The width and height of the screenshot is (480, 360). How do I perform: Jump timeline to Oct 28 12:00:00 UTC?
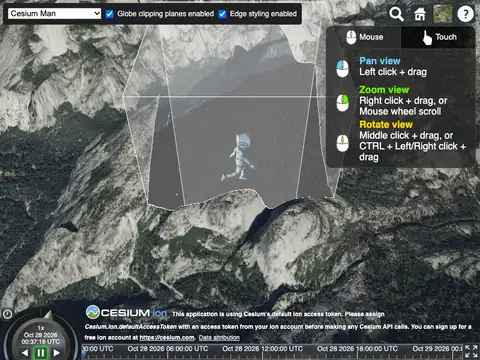click(263, 349)
